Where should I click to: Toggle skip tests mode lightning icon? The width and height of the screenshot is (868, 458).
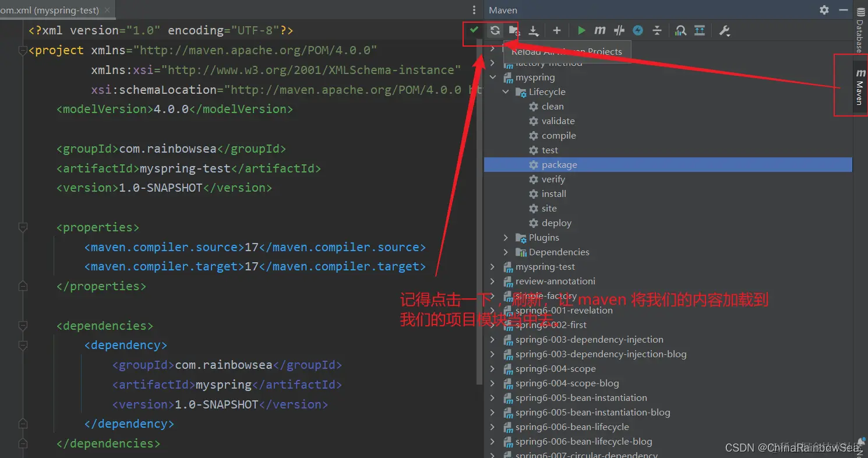tap(638, 30)
